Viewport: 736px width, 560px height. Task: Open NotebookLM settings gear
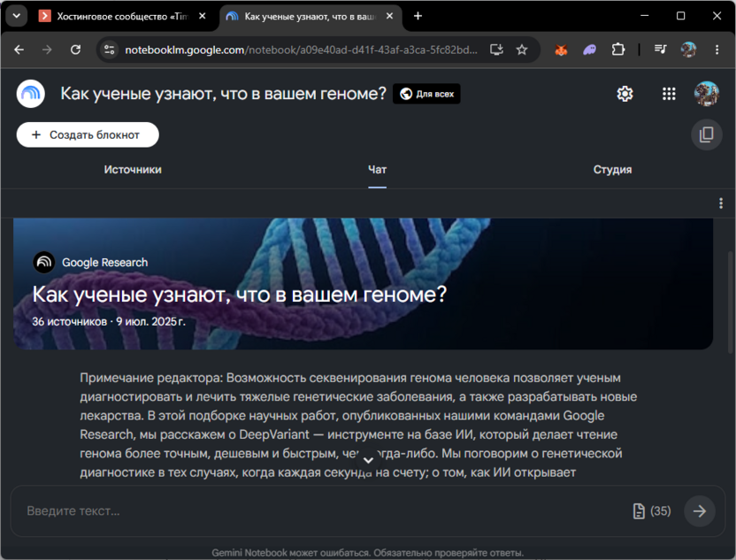[x=625, y=94]
